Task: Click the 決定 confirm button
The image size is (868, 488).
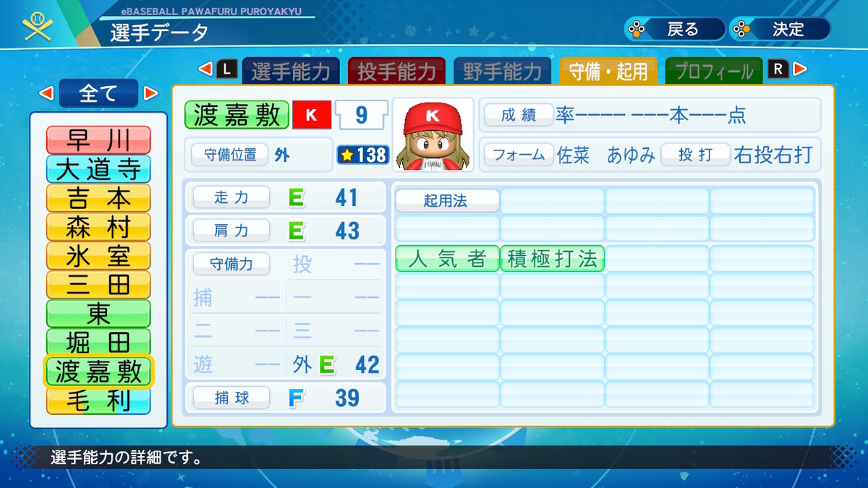Action: pyautogui.click(x=779, y=29)
